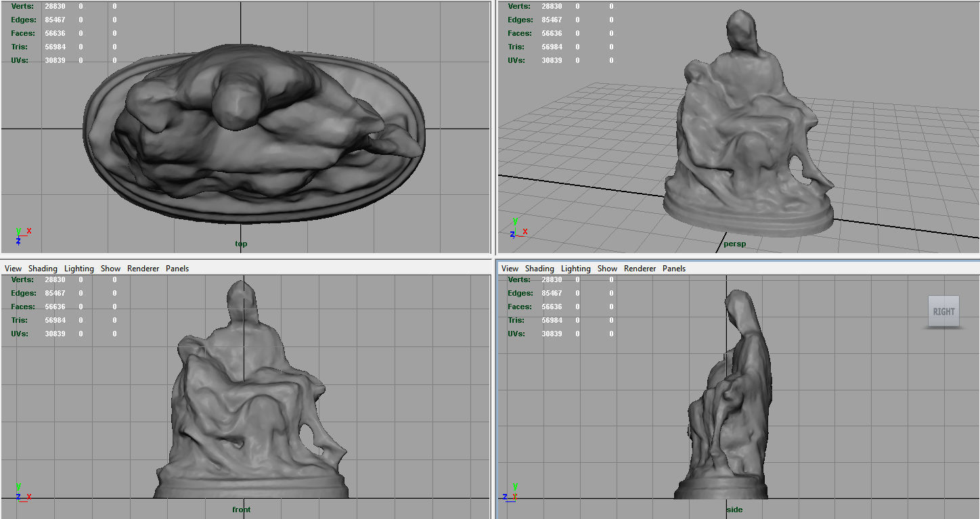Open the Shading menu of the front panel
980x519 pixels.
[43, 269]
